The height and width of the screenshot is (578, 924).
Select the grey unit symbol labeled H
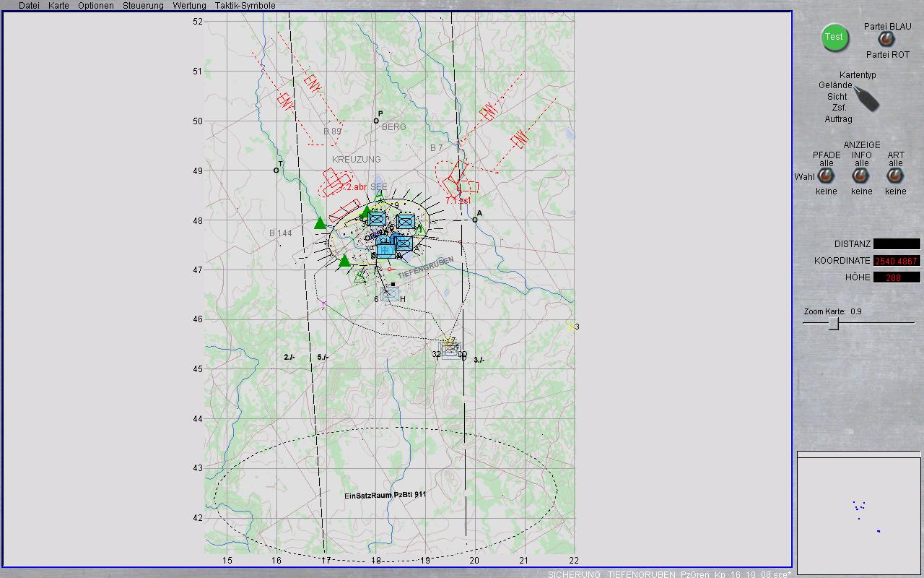tap(390, 293)
